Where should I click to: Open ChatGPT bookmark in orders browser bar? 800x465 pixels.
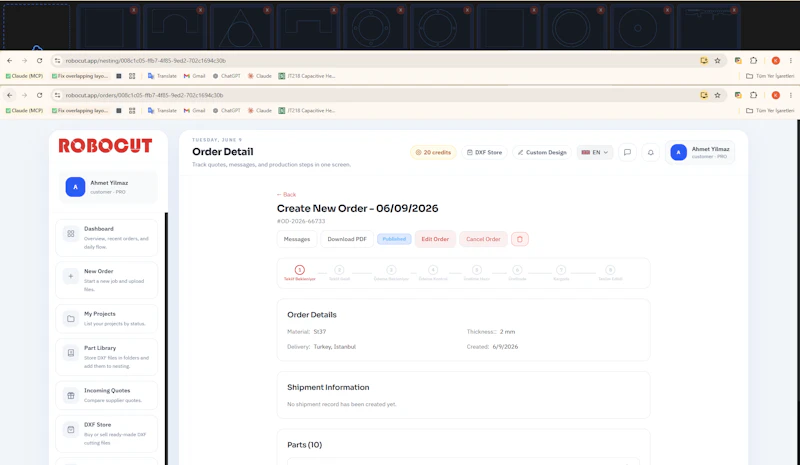(227, 110)
